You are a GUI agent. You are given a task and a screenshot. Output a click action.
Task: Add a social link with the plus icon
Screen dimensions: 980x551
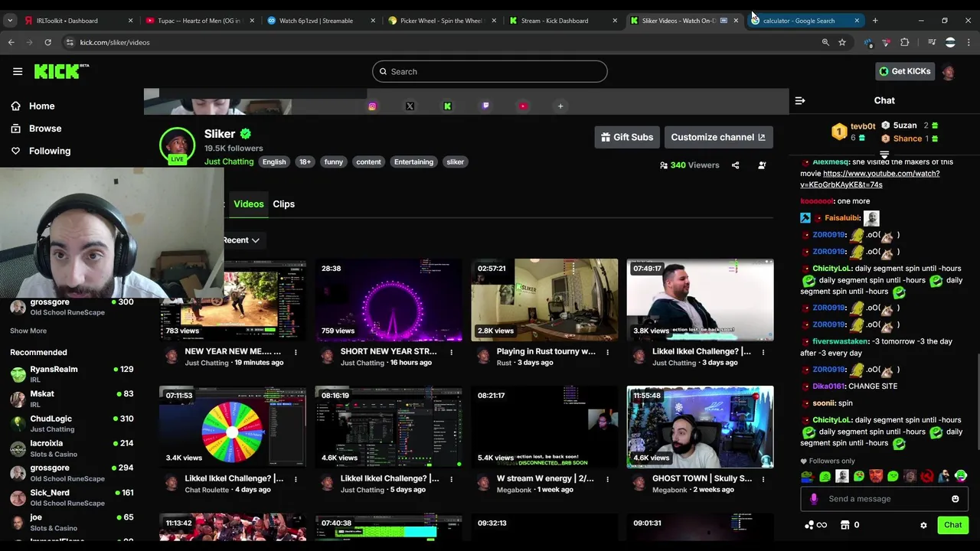(560, 106)
